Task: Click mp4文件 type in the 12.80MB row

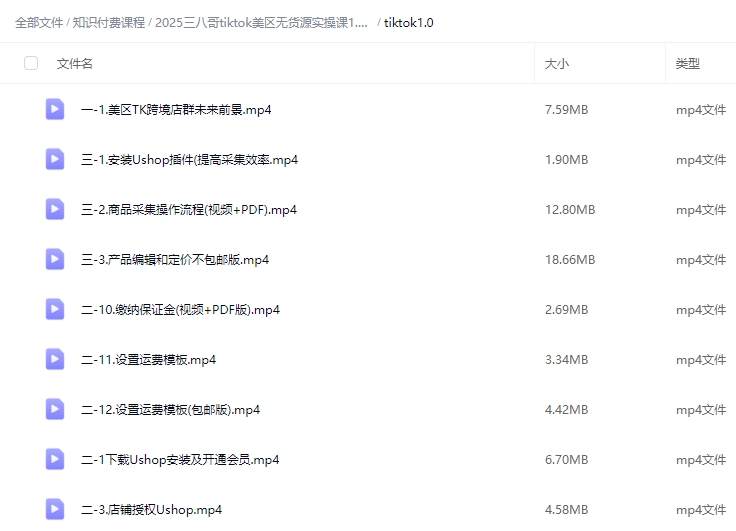Action: [701, 210]
